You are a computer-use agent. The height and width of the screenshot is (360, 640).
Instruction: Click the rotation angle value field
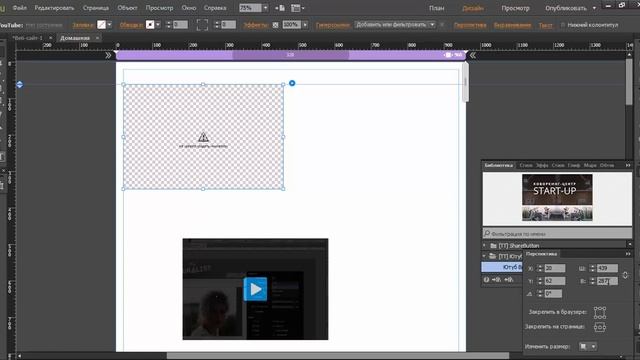point(553,293)
